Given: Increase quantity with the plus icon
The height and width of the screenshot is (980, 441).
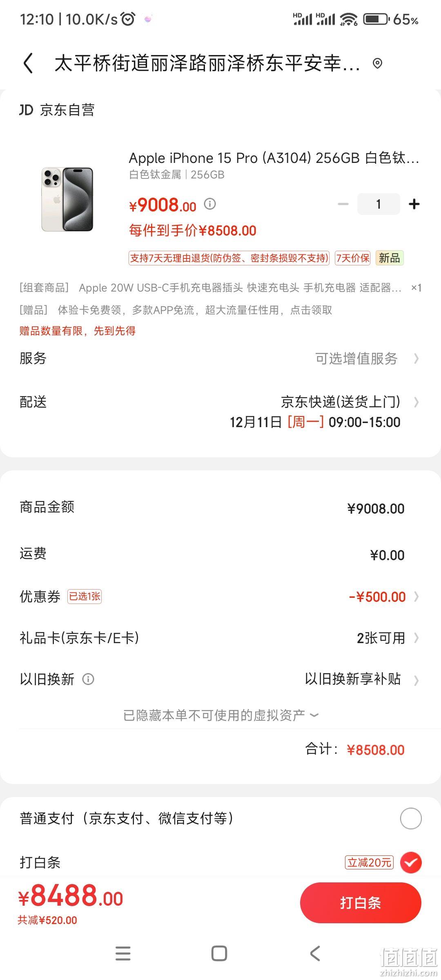Looking at the screenshot, I should click(414, 204).
